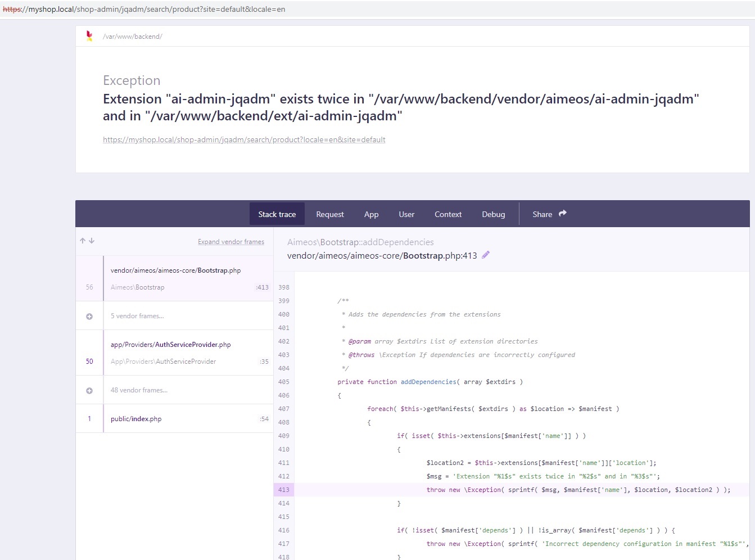Click the Ignition flame logo icon
Image resolution: width=755 pixels, height=560 pixels.
pos(89,36)
